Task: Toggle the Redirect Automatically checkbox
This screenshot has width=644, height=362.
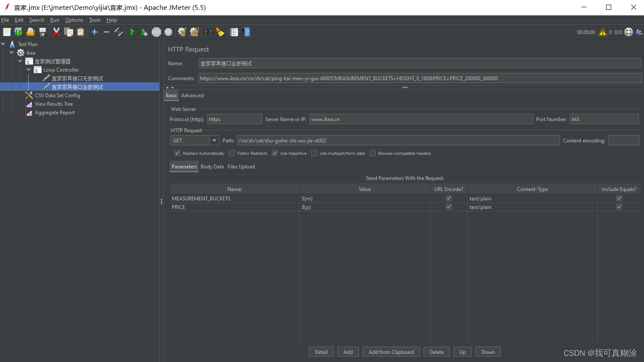Action: pyautogui.click(x=177, y=153)
